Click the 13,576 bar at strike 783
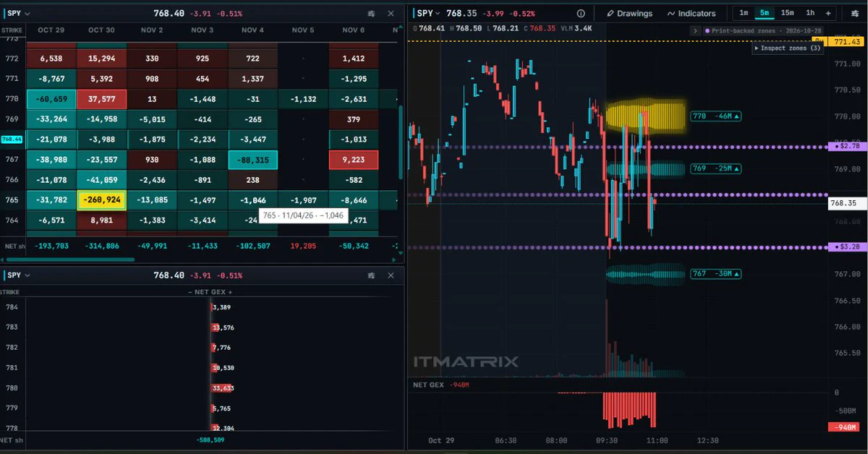Screen dimensions: 868x454 click(x=213, y=327)
